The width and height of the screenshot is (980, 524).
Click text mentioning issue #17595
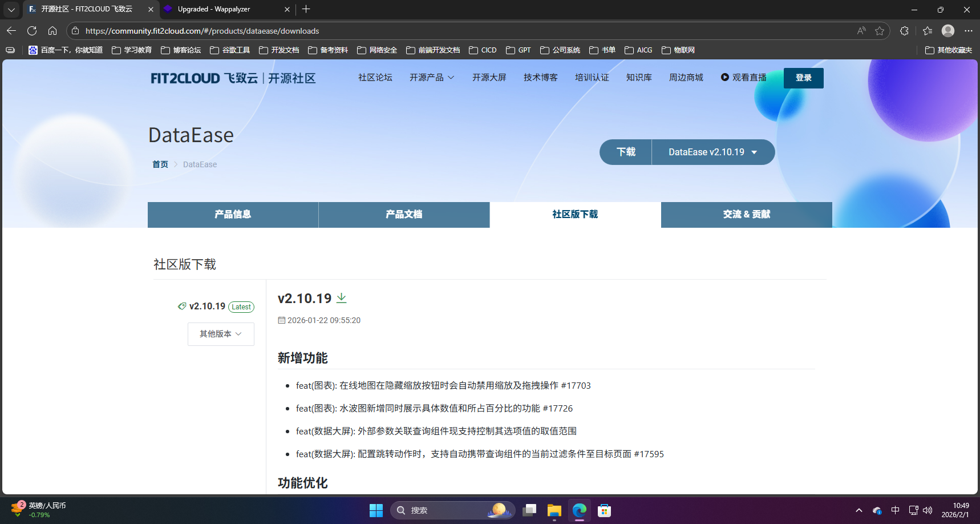click(x=480, y=454)
